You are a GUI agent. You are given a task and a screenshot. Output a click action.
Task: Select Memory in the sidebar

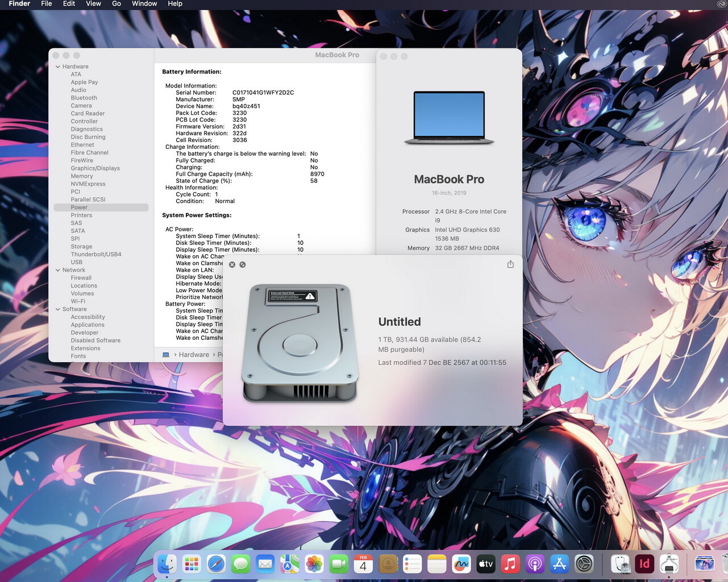(82, 176)
